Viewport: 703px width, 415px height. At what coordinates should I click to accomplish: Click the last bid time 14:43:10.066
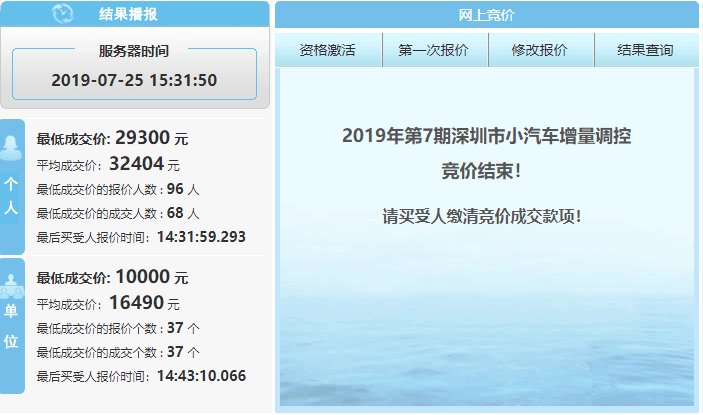201,376
